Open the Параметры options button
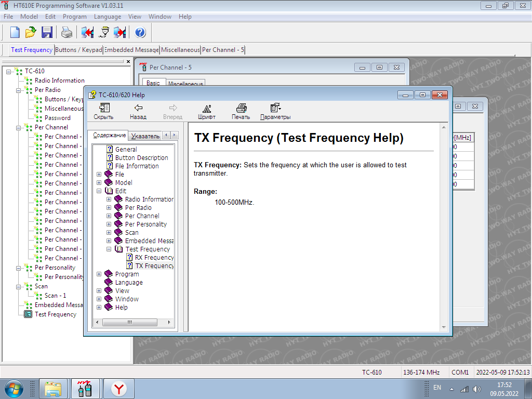532x399 pixels. 275,112
